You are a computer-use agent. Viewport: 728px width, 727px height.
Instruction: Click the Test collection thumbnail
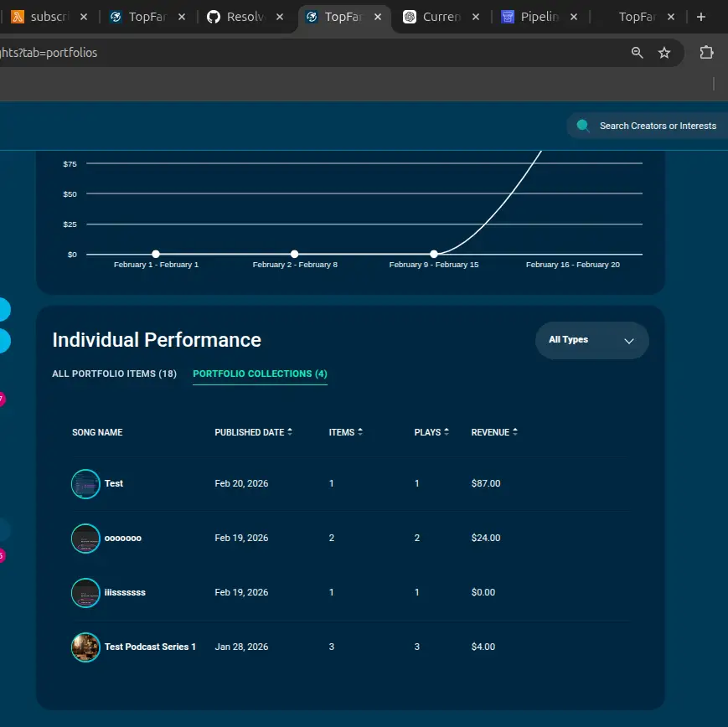85,483
